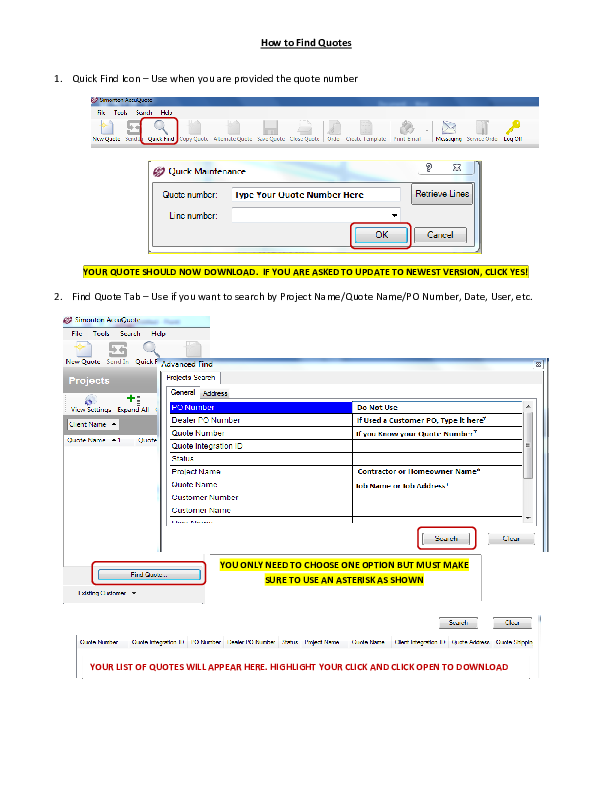Switch to the Address tab
The image size is (612, 792).
pyautogui.click(x=215, y=393)
